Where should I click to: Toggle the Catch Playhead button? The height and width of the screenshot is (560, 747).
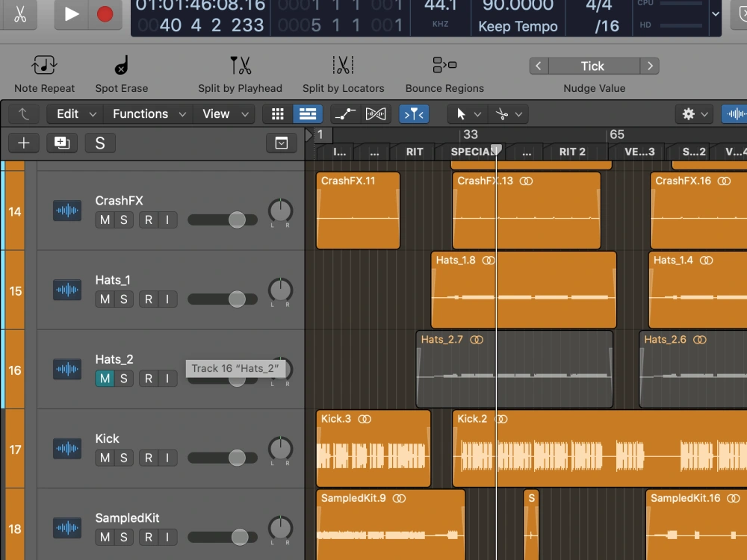[414, 113]
